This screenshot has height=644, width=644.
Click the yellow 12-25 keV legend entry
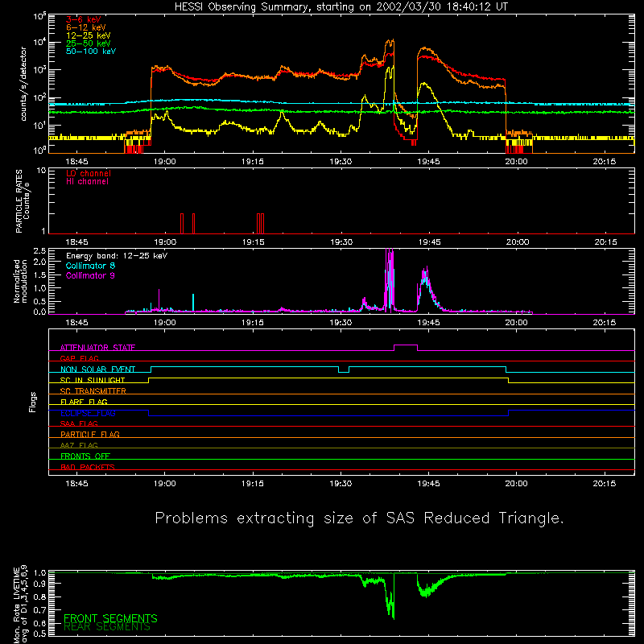point(88,35)
